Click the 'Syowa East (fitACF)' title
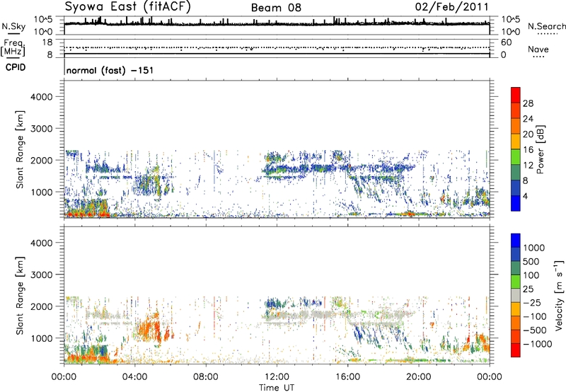The width and height of the screenshot is (566, 392). pos(128,7)
